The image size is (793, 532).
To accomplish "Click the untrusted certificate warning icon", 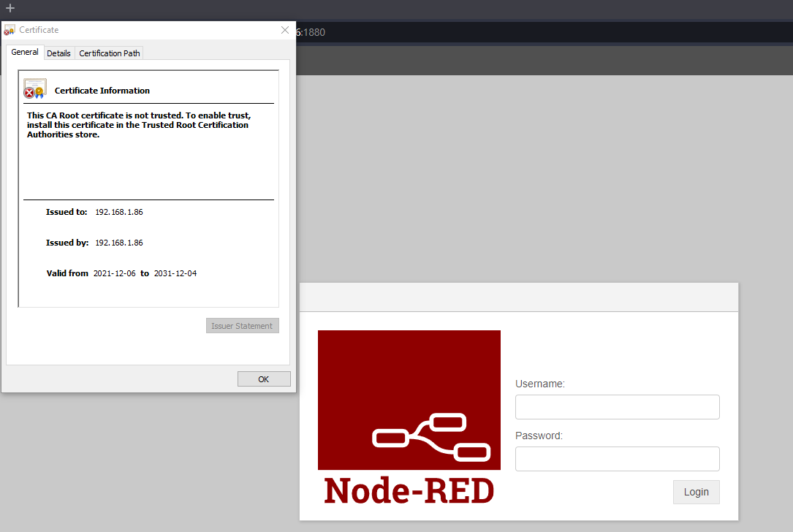I will (34, 88).
